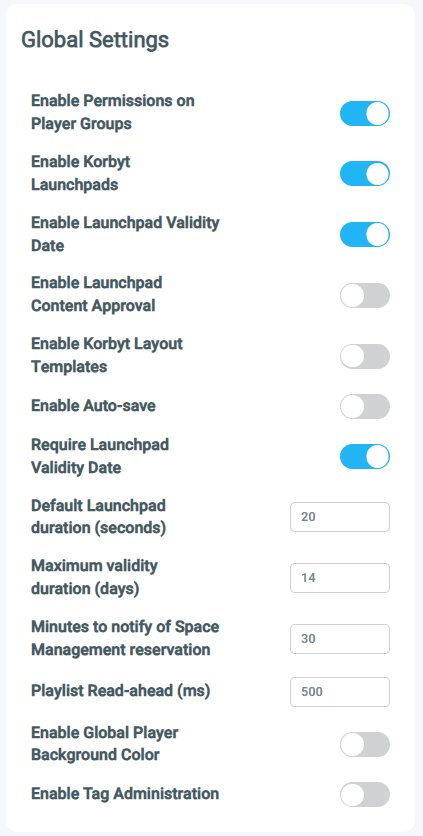Click Enable Korbyt Launchpads label text

(81, 173)
